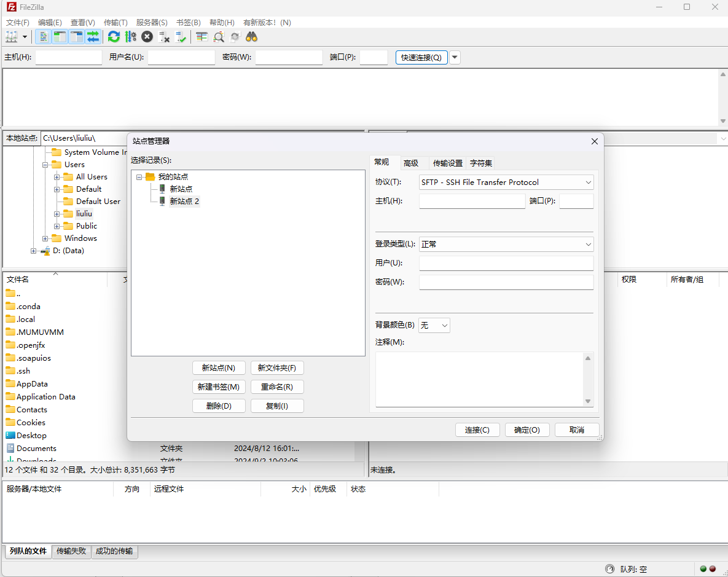Click the 主机(H) field in Site Manager

[472, 201]
